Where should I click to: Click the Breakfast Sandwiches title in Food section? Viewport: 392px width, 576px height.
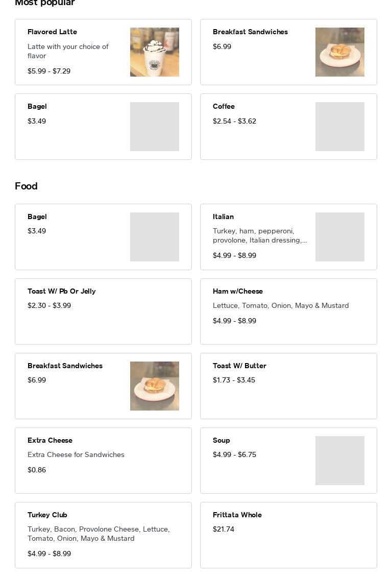(x=65, y=366)
